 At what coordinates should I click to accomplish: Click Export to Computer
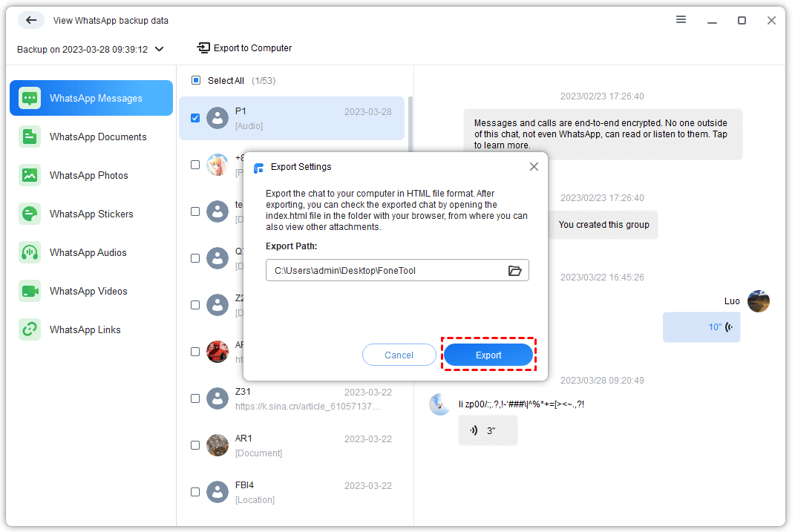click(244, 48)
